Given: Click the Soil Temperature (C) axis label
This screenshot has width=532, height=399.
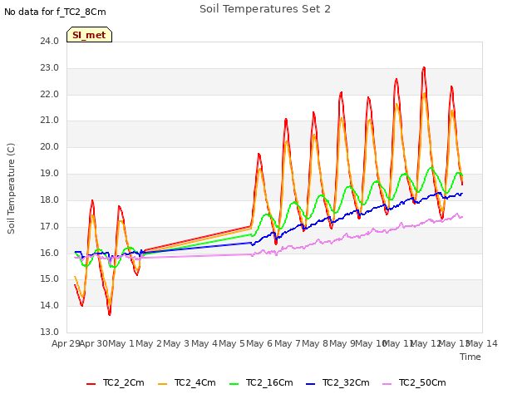Looking at the screenshot, I should pos(11,189).
